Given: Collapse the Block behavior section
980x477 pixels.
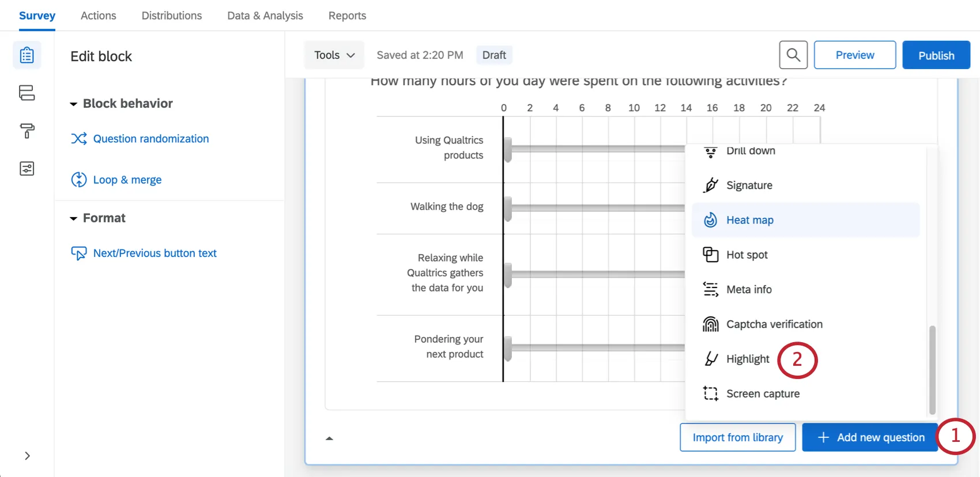Looking at the screenshot, I should tap(74, 104).
